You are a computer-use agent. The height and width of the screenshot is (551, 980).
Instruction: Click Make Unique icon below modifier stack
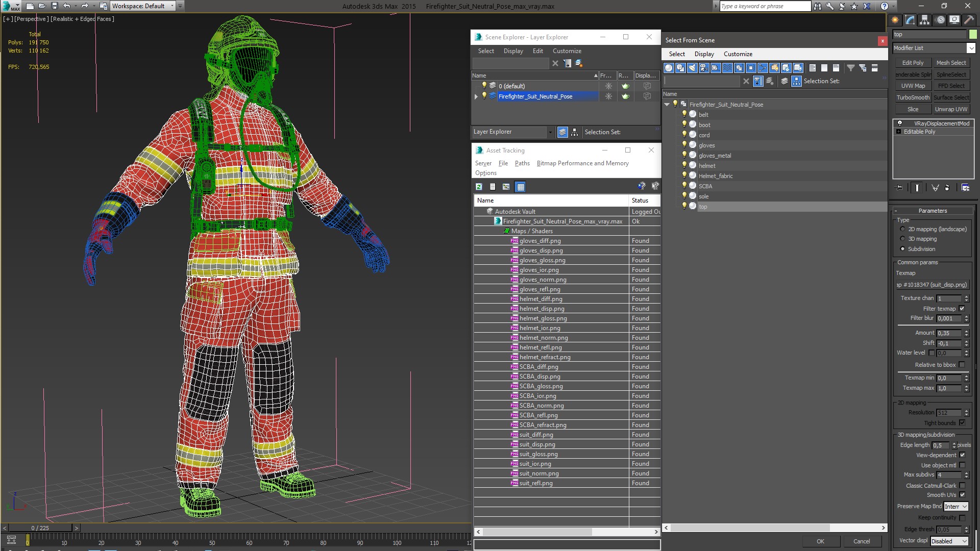(935, 188)
